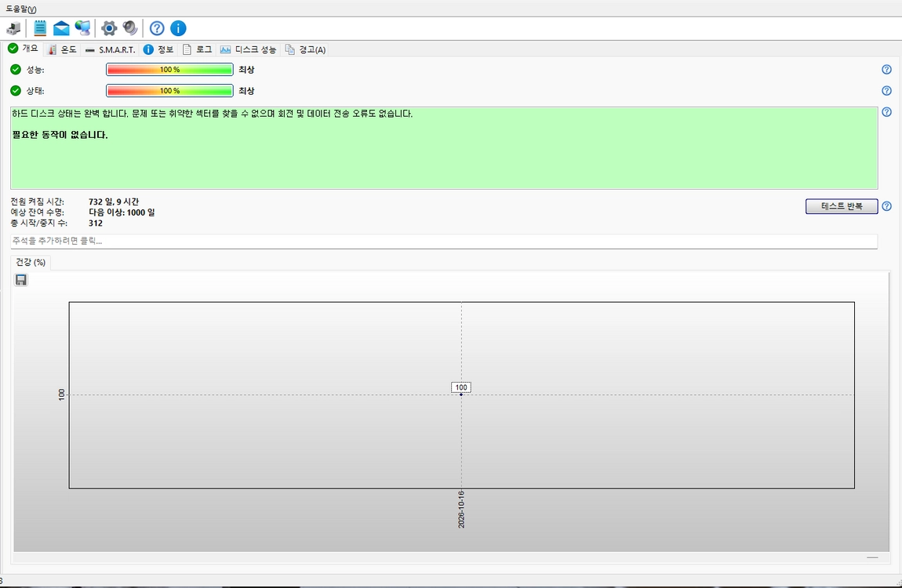Click the help icon in the 상태 row
This screenshot has height=588, width=902.
click(886, 91)
